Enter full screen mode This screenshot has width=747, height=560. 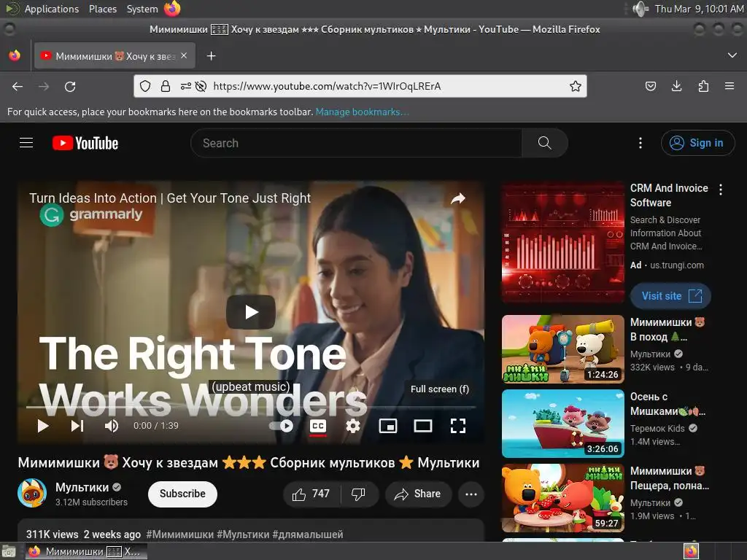pyautogui.click(x=458, y=426)
